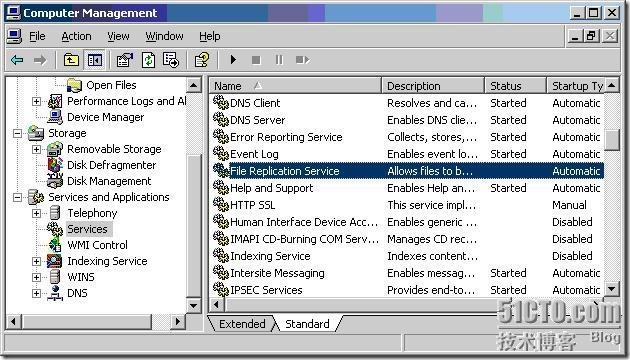Viewport: 630px width, 360px height.
Task: Click the Computer Management menu bar icon
Action: (14, 36)
